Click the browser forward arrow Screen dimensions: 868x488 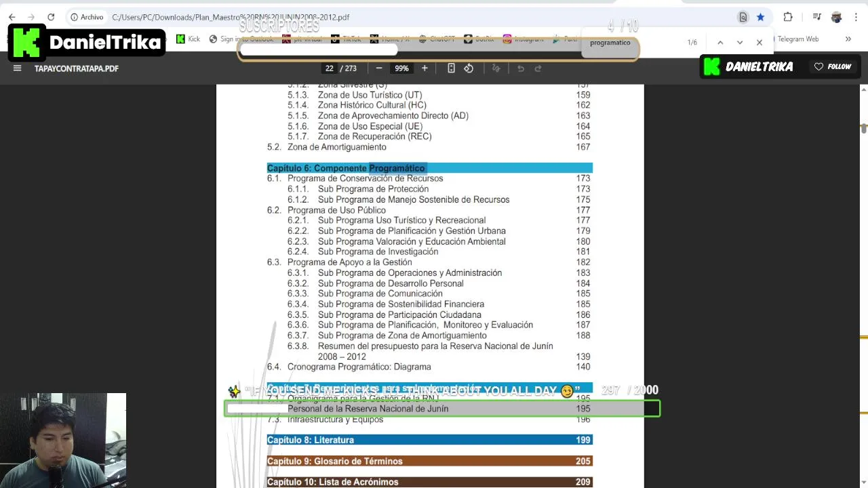click(31, 17)
